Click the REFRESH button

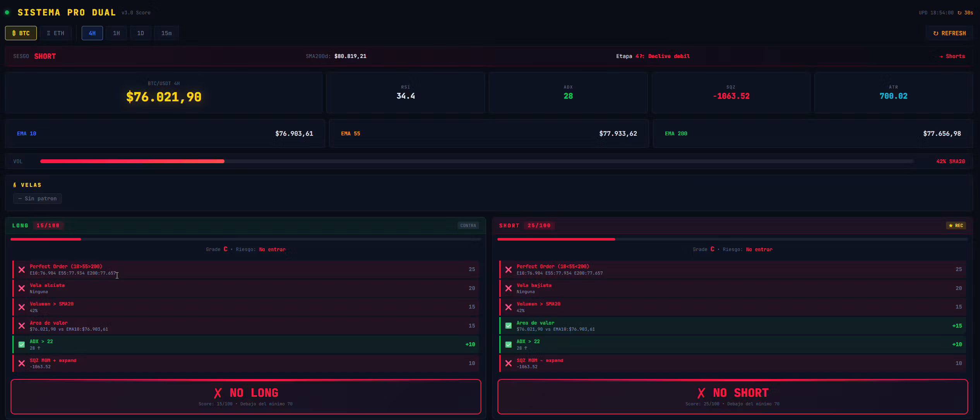pyautogui.click(x=949, y=33)
